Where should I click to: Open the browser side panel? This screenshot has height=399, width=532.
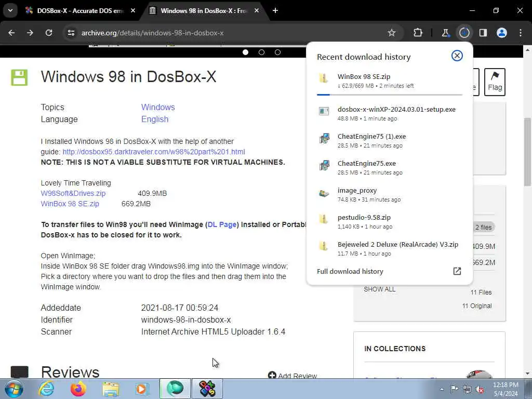pyautogui.click(x=483, y=33)
